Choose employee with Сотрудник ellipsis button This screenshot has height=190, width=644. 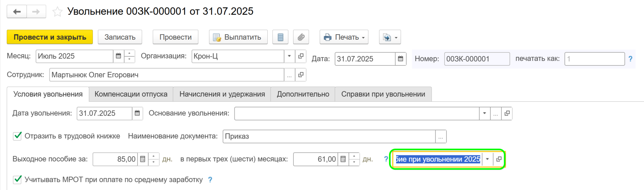(x=289, y=75)
